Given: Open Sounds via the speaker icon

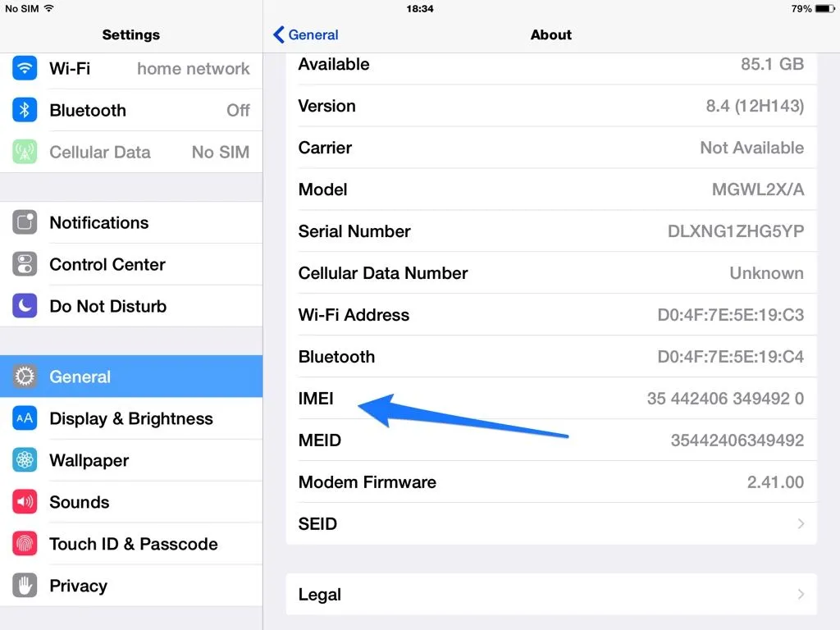Looking at the screenshot, I should coord(25,503).
